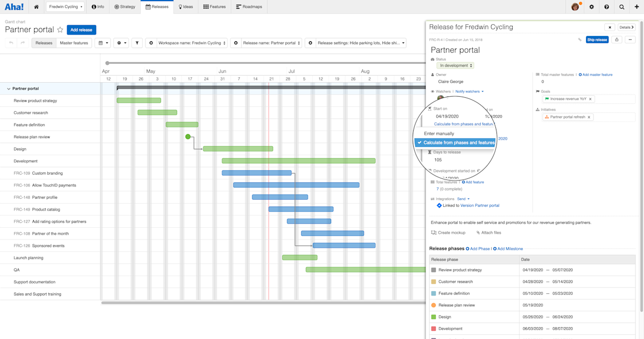
Task: Open the Version Partner portal link
Action: 480,205
